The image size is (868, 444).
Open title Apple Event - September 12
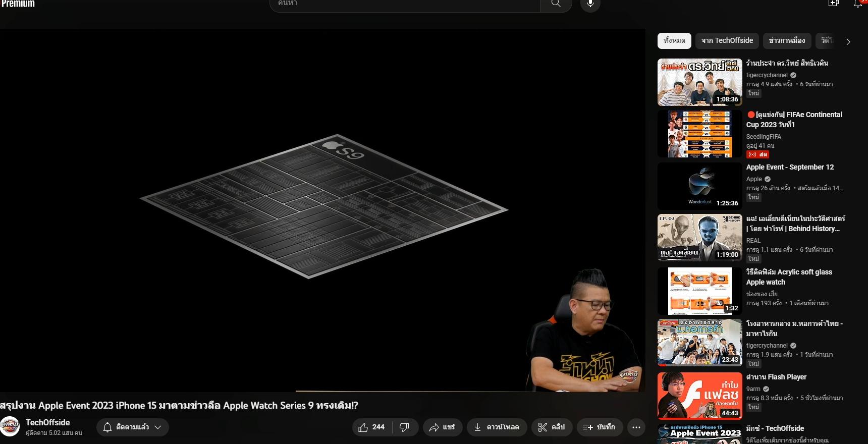790,167
